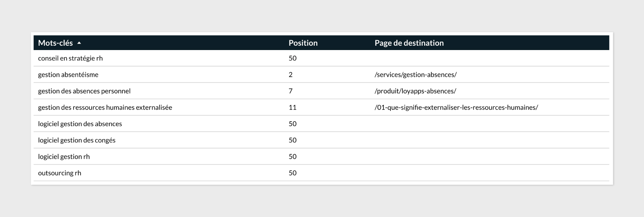644x217 pixels.
Task: Click position value 2 for gestion absentéisme
Action: [290, 75]
